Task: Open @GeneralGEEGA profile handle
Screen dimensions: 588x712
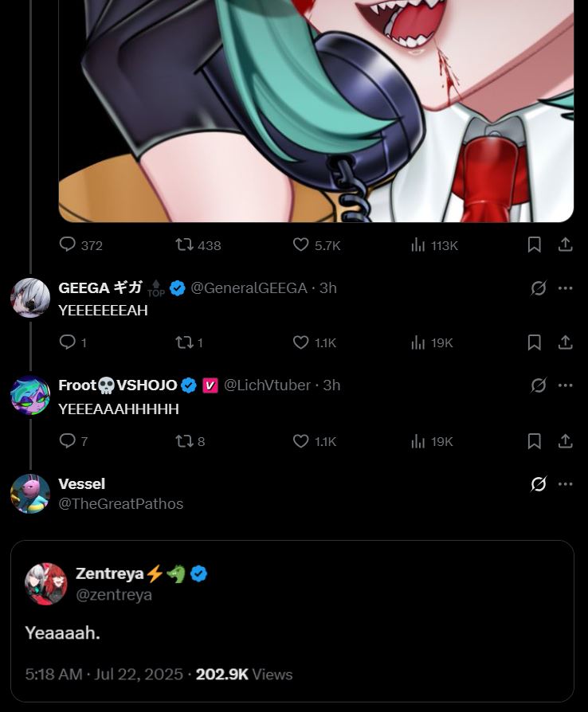Action: pos(249,288)
